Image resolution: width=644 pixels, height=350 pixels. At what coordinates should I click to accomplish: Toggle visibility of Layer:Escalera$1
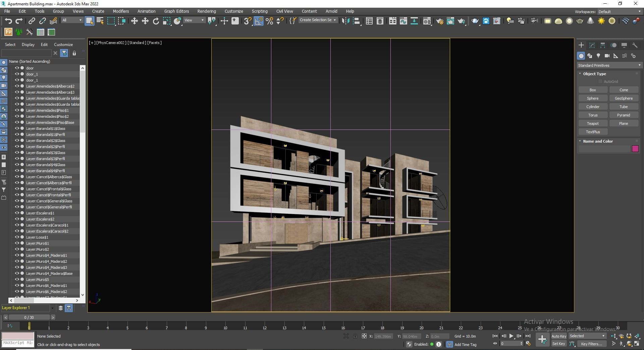17,213
